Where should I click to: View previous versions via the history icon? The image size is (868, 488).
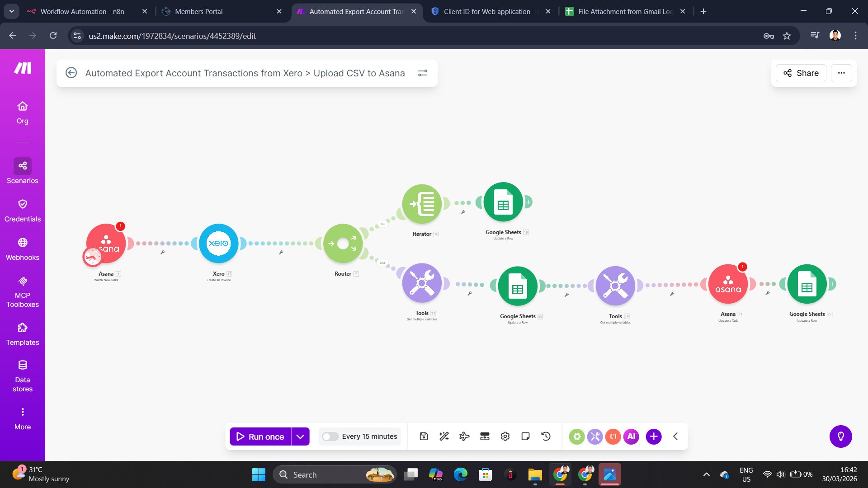(546, 436)
